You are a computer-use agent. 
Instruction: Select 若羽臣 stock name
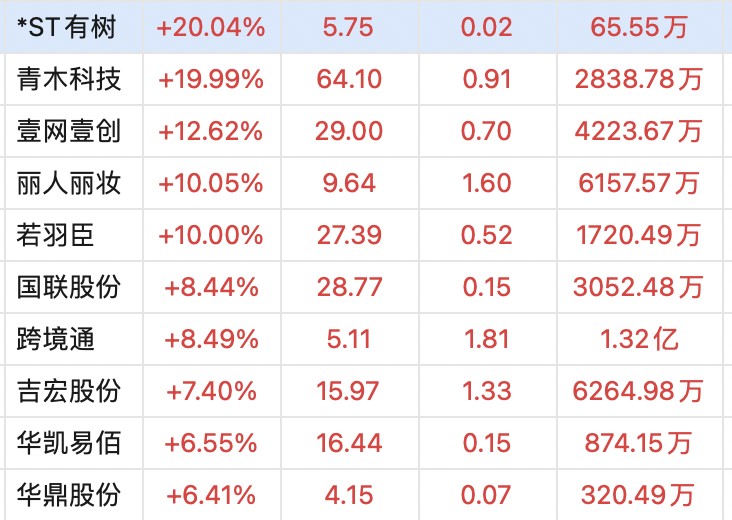click(x=56, y=235)
